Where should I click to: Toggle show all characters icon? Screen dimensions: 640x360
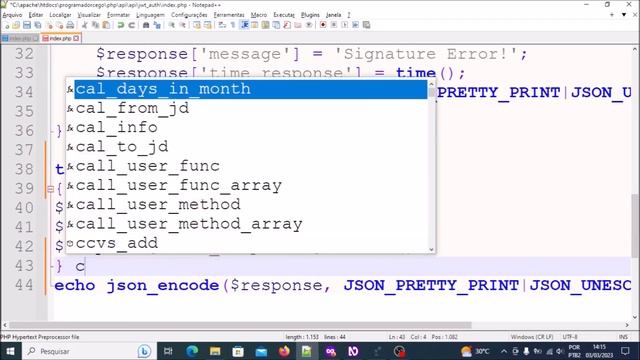[233, 25]
